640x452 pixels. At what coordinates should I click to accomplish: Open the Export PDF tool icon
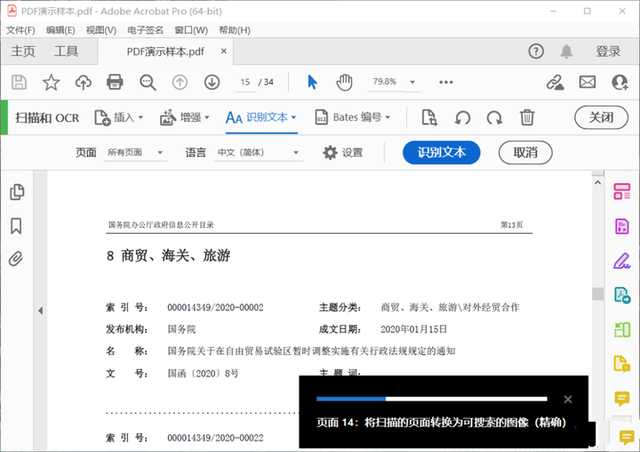click(622, 295)
